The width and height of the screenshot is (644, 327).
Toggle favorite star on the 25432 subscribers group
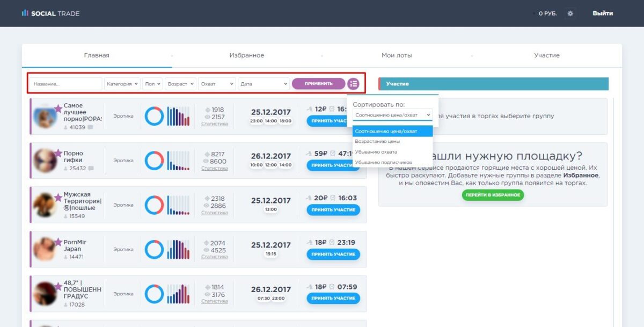[58, 153]
